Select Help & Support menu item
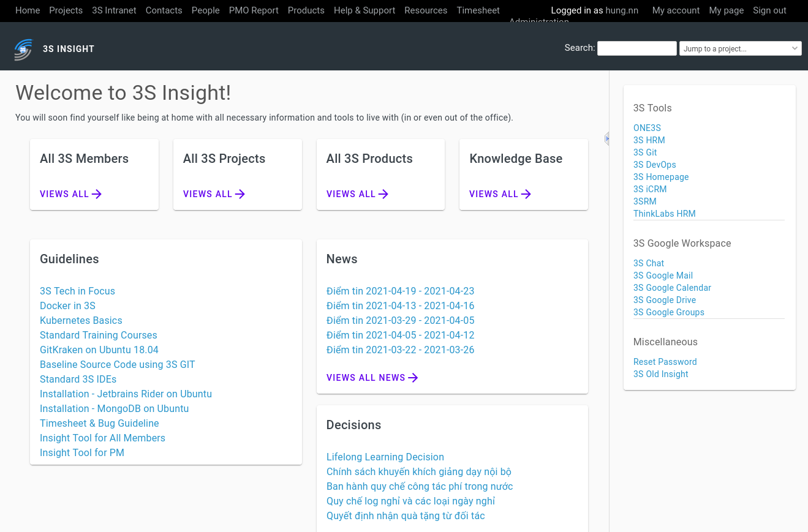Viewport: 808px width, 532px height. tap(364, 10)
